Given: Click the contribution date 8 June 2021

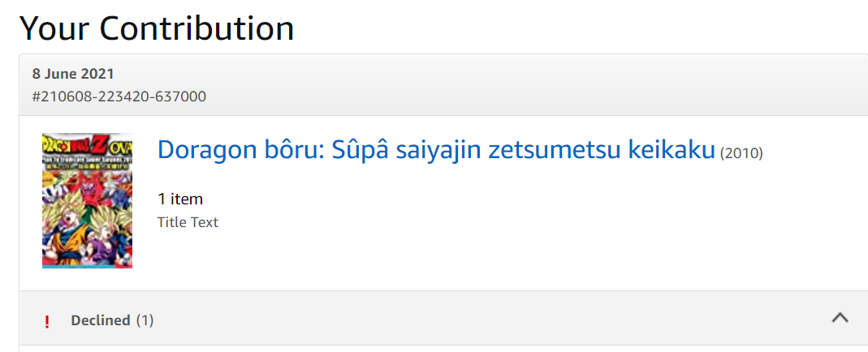Looking at the screenshot, I should (73, 74).
